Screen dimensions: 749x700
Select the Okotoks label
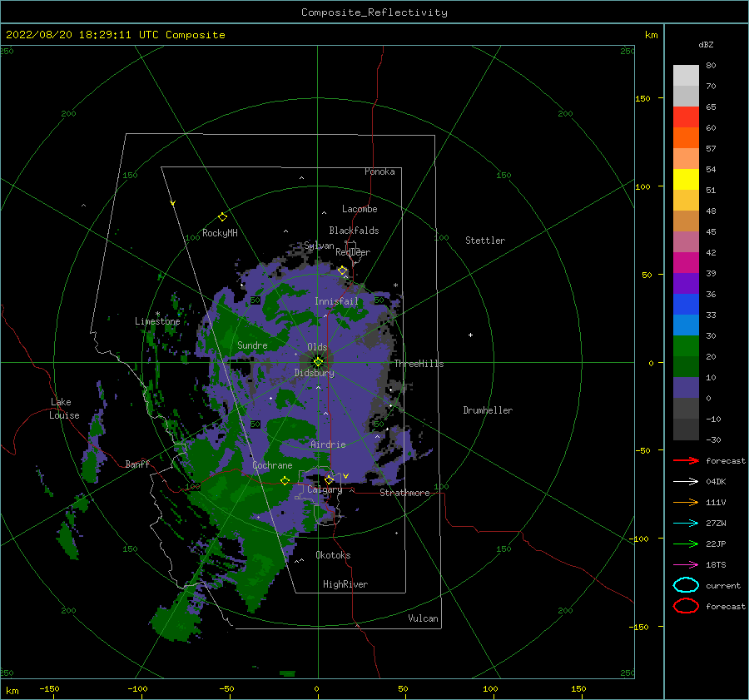(x=333, y=554)
